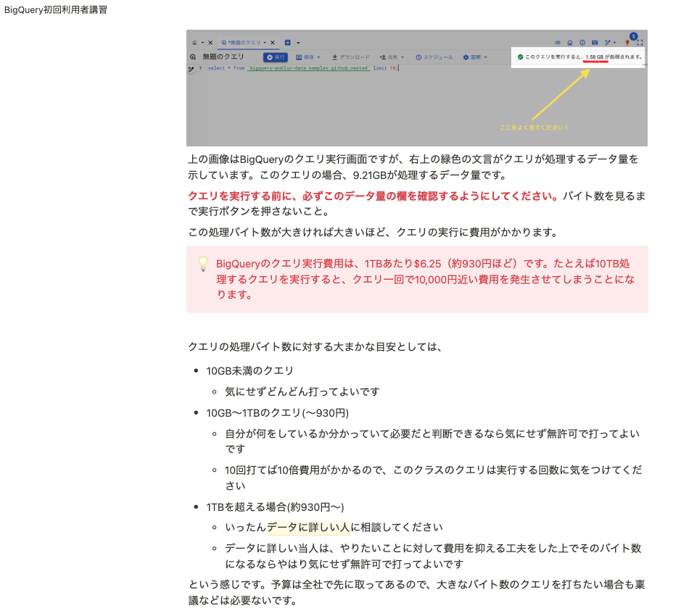The width and height of the screenshot is (689, 616).
Task: Click into the SQL editor line with select statement
Action: click(x=303, y=68)
